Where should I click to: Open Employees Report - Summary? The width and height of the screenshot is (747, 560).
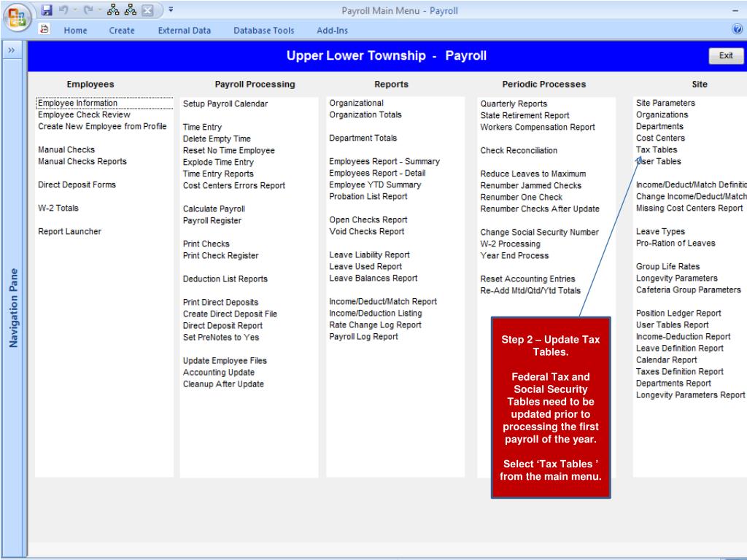click(384, 161)
